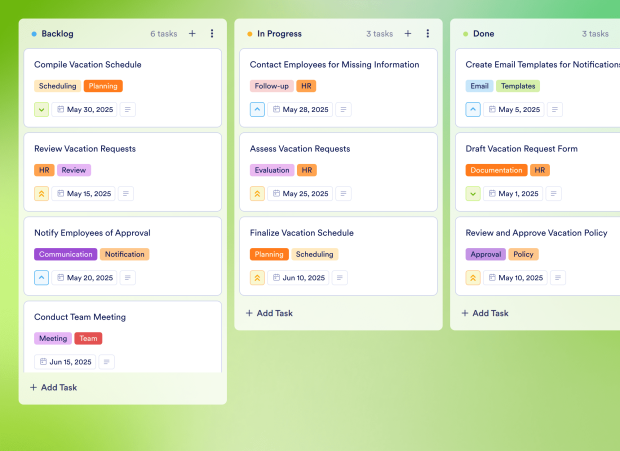Open the Backlog column three-dot menu
The height and width of the screenshot is (451, 620).
[212, 34]
